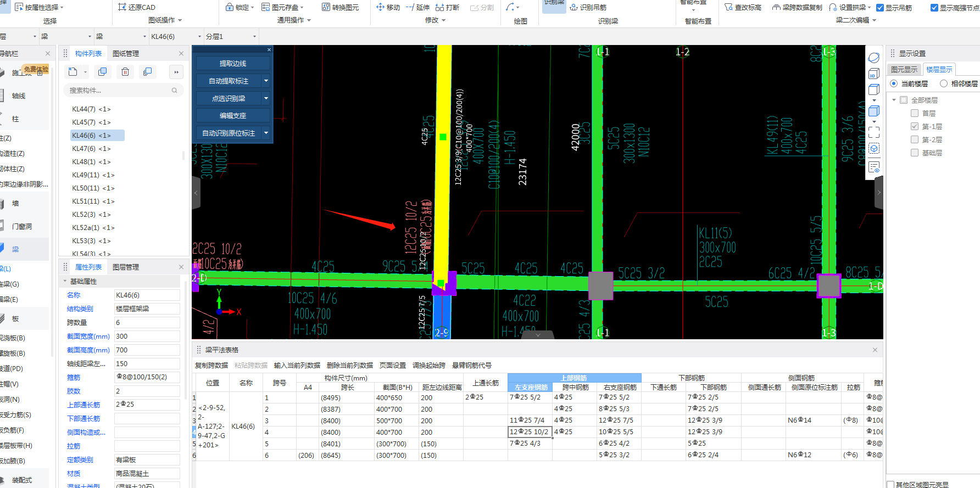Screen dimensions: 980x488
Task: Click 复制跨数据 in beam table
Action: click(x=211, y=365)
